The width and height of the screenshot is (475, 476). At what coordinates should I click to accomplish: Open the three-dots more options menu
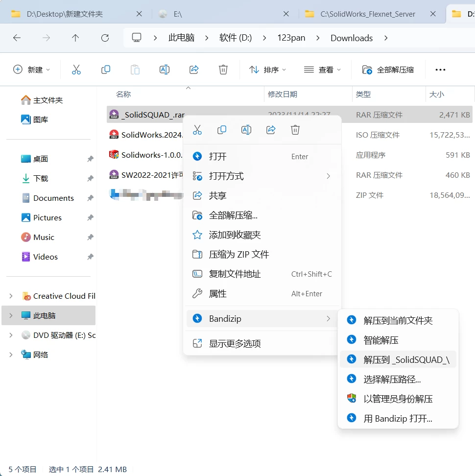tap(440, 70)
